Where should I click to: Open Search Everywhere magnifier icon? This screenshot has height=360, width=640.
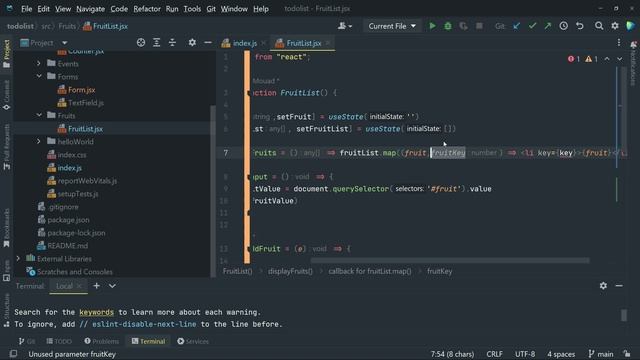599,26
